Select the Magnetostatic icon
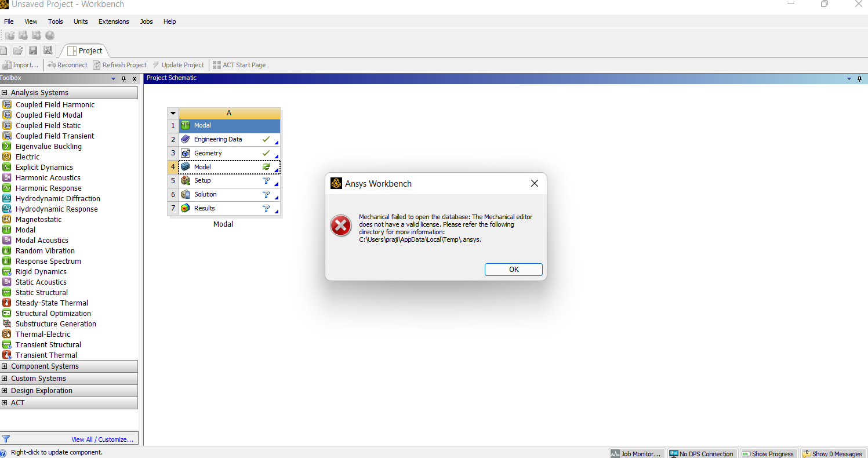Screen dimensions: 868x458 pos(7,219)
